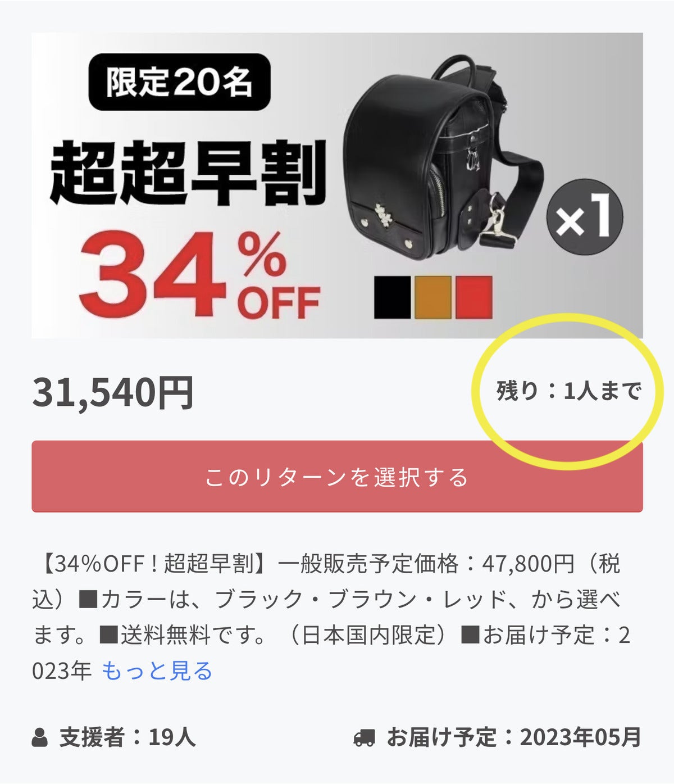Click the 一般販売予定価格：47,800円 text
674x784 pixels.
(x=426, y=564)
